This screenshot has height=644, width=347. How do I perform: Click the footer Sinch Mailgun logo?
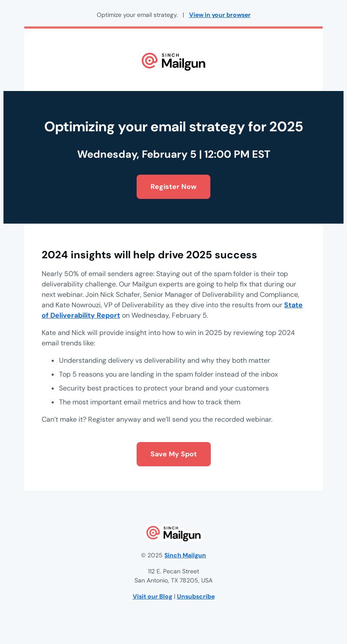pos(173,533)
